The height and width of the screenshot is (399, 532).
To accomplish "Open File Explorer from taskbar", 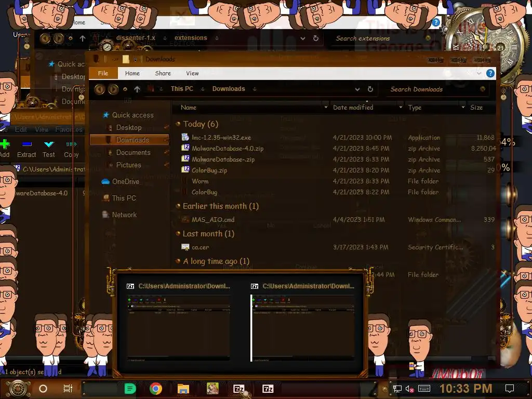I will coord(183,389).
